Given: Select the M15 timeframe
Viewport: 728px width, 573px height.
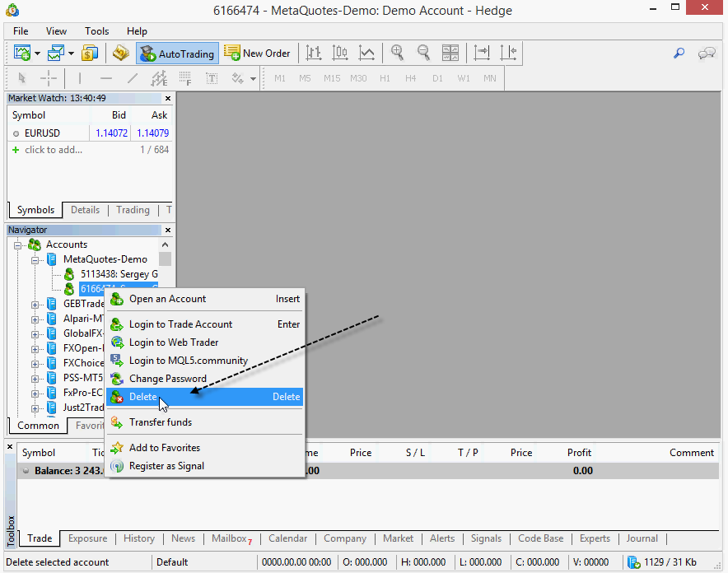Looking at the screenshot, I should (x=332, y=78).
